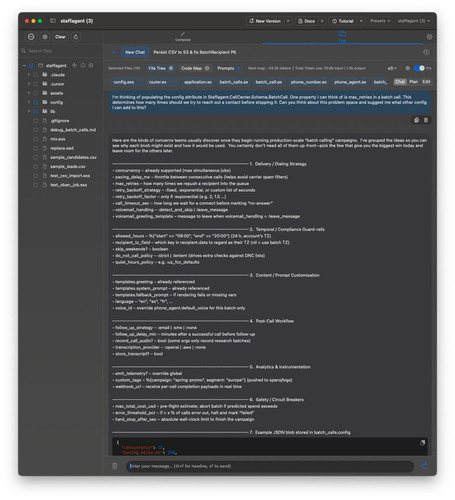Click the chat bubbles icon above the blue underline

click(342, 34)
